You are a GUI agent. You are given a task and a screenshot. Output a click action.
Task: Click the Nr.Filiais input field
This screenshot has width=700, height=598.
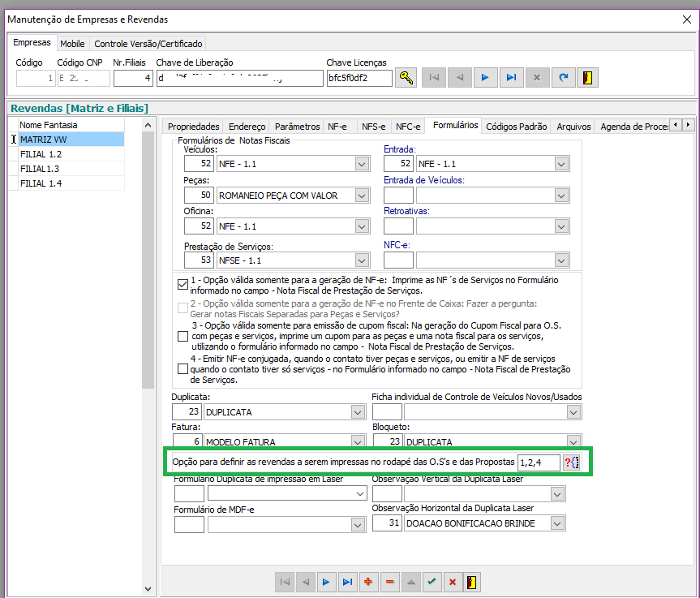coord(133,78)
